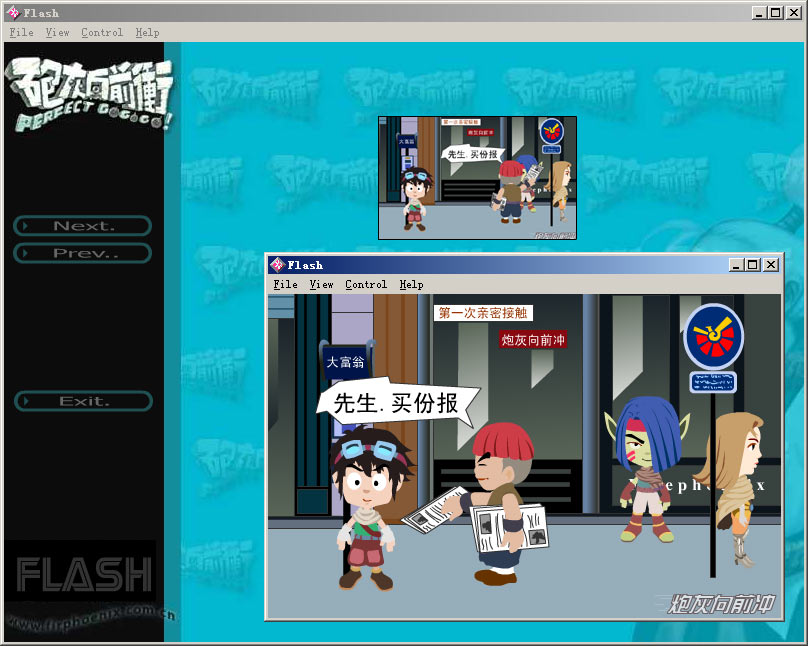Click the Next. button in the sidebar
Viewport: 808px width, 646px height.
point(83,226)
